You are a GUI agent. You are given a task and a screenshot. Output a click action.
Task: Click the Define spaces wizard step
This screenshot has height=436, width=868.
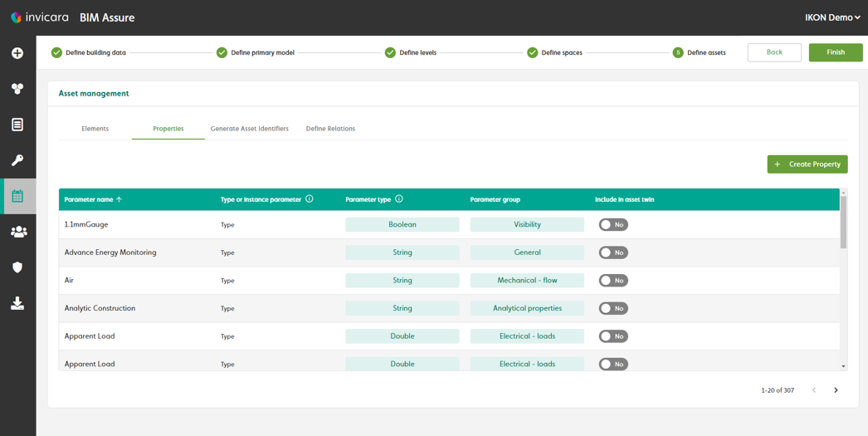(x=554, y=53)
